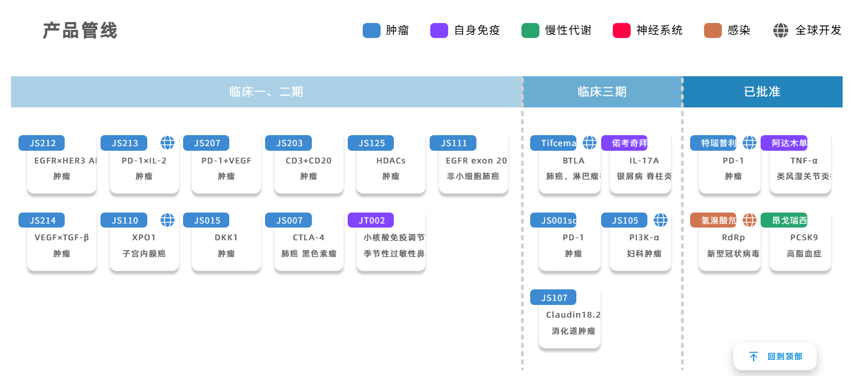868x376 pixels.
Task: Click the PD-1×IL-2 target text
Action: tap(144, 161)
